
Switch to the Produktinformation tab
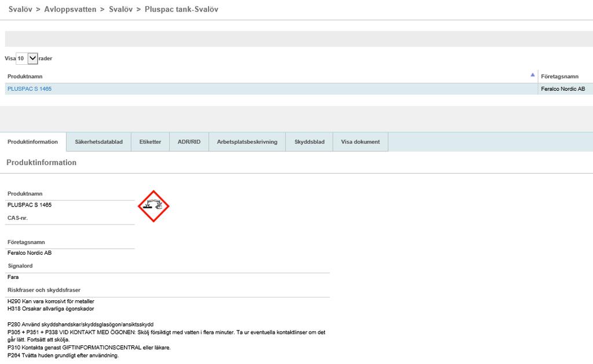[x=33, y=142]
